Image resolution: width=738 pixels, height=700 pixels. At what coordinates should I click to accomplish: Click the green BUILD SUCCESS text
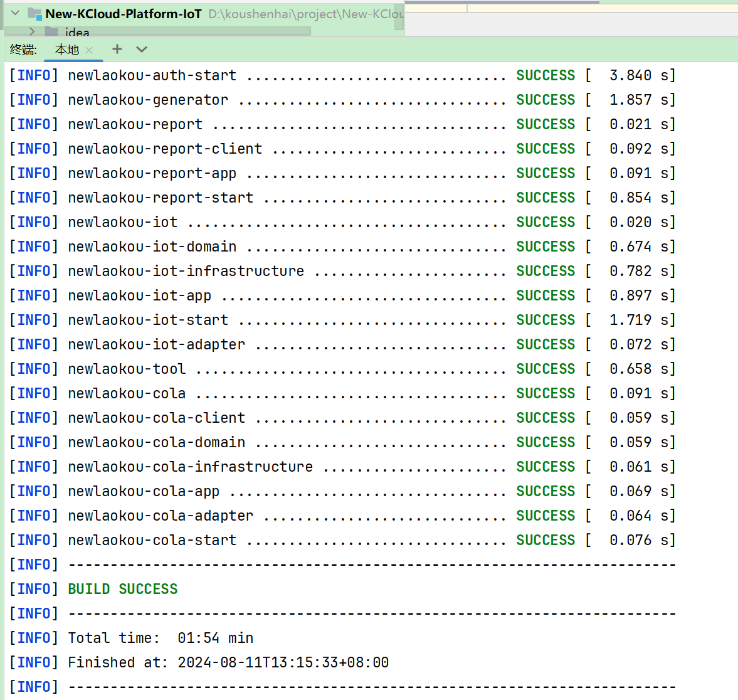tap(123, 589)
